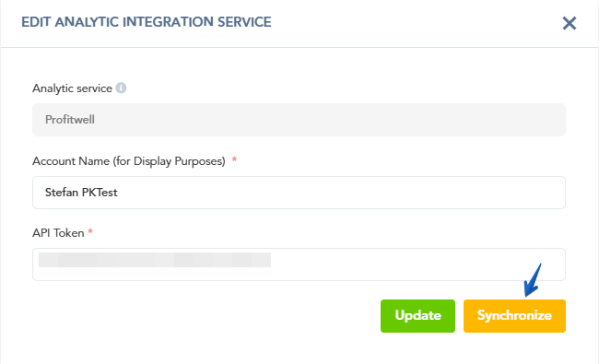Click the blue arrow pointing at Synchronize
Screen dimensions: 599x364
click(x=533, y=280)
